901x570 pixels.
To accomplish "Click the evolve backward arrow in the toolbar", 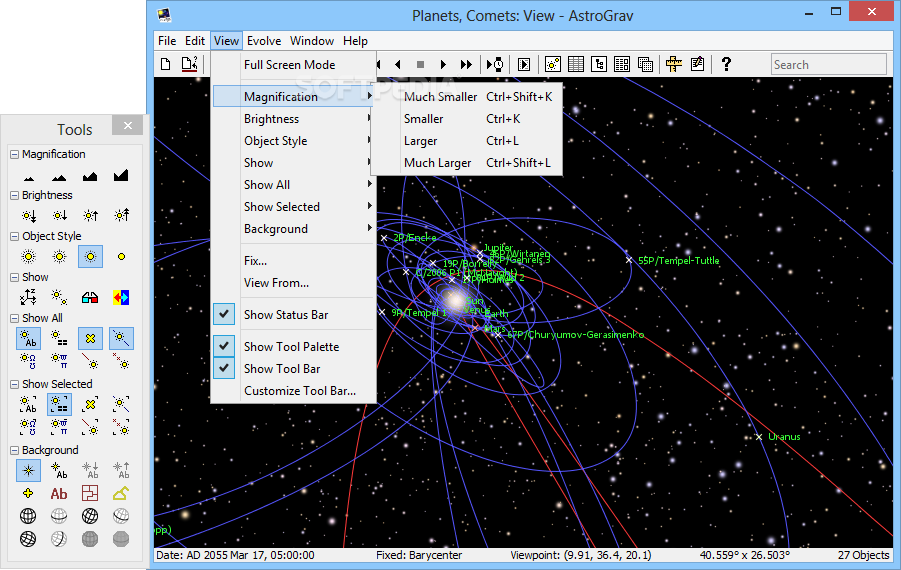I will click(398, 64).
